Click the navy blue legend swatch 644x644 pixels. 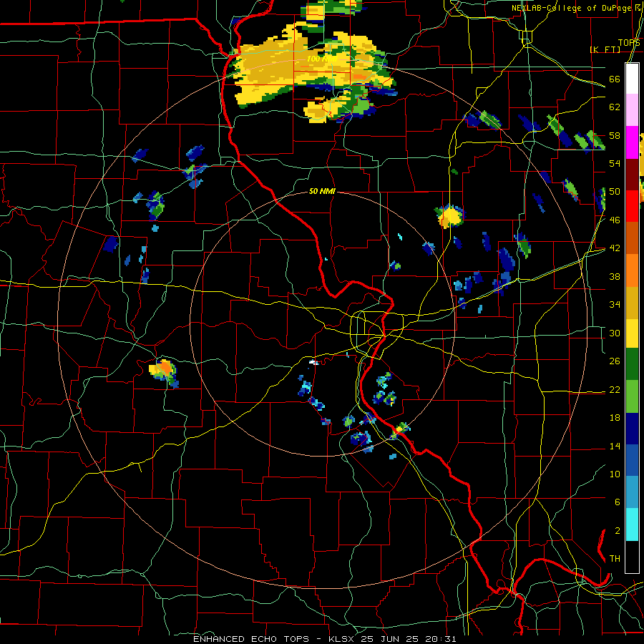pyautogui.click(x=632, y=429)
